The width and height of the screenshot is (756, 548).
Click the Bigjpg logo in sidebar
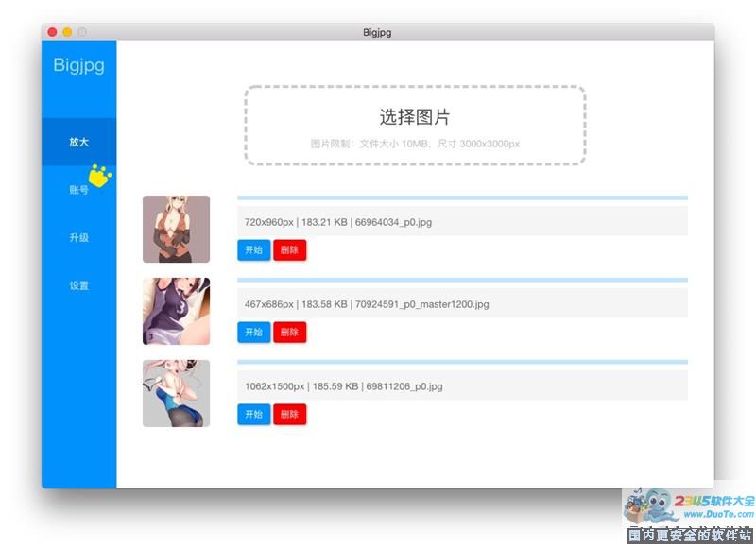point(78,65)
